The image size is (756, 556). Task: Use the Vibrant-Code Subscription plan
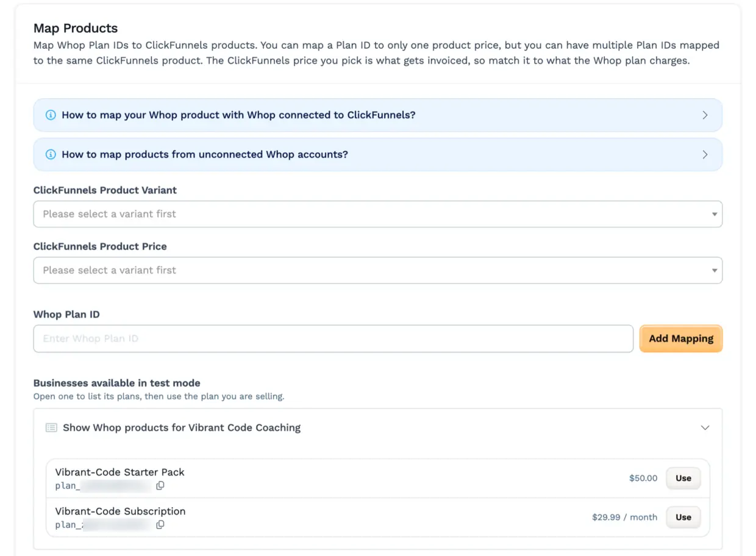(683, 517)
